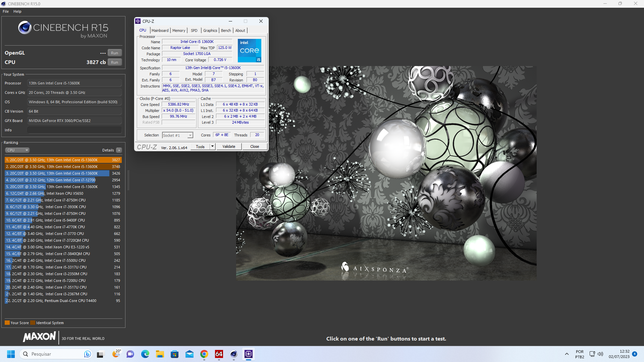The height and width of the screenshot is (362, 644).
Task: Open the Windows Start menu
Action: pyautogui.click(x=11, y=354)
